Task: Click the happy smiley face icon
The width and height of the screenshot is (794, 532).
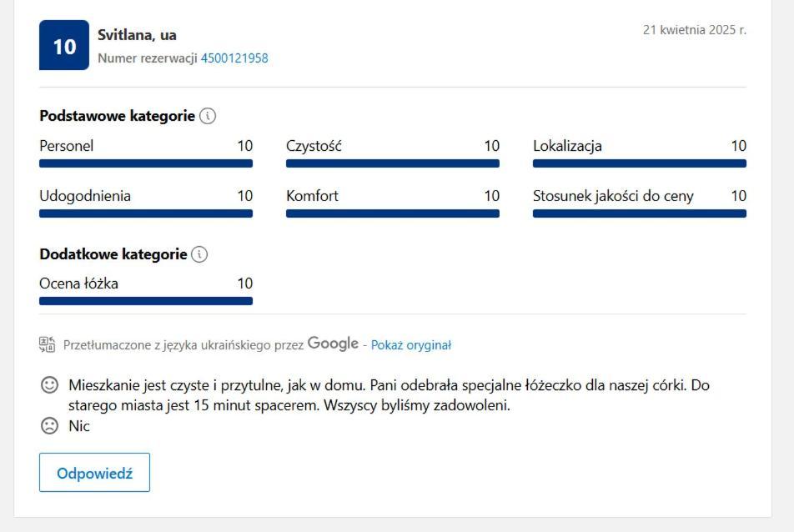Action: click(50, 385)
